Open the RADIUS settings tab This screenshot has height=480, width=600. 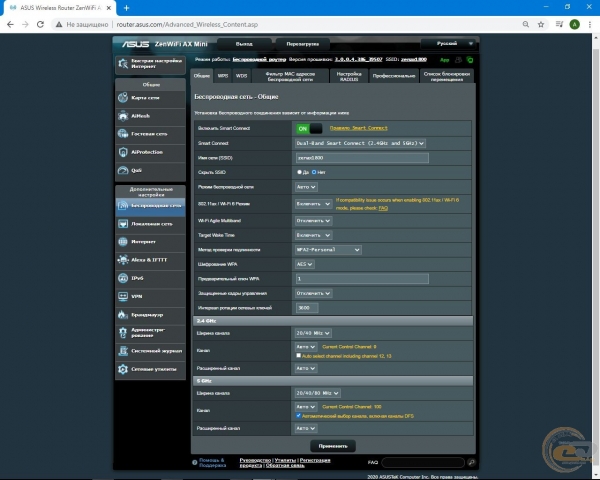349,76
